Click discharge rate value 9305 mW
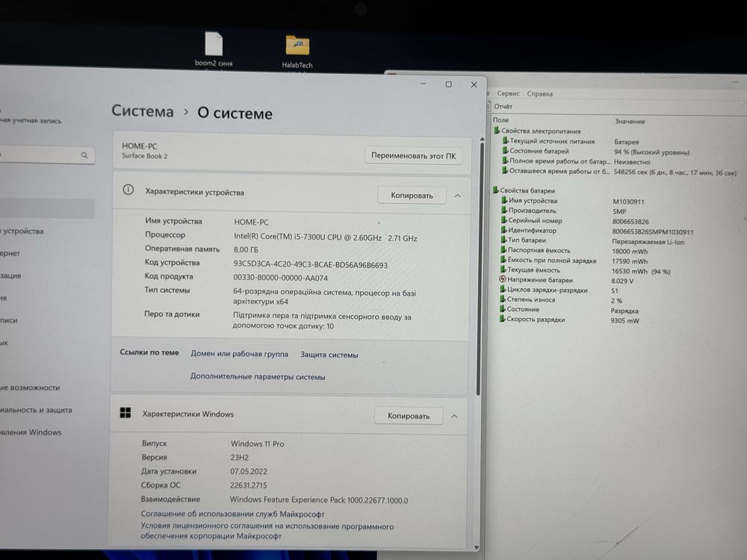 click(625, 320)
